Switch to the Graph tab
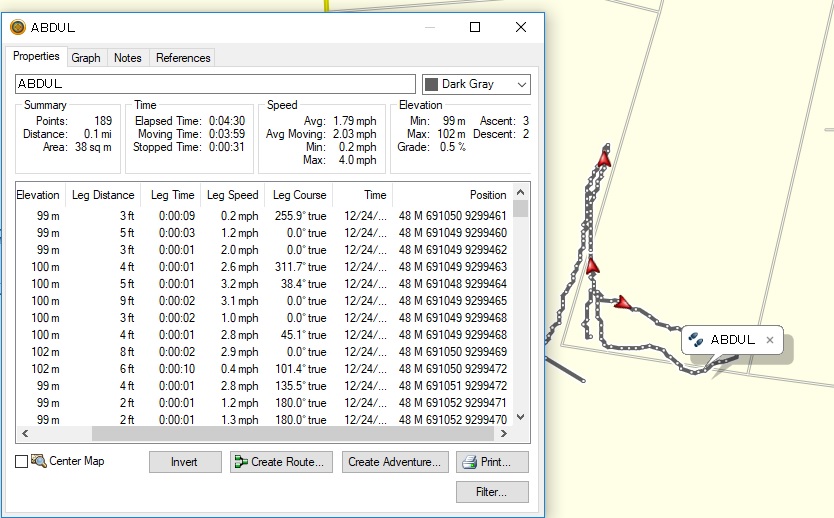834x518 pixels. (86, 58)
